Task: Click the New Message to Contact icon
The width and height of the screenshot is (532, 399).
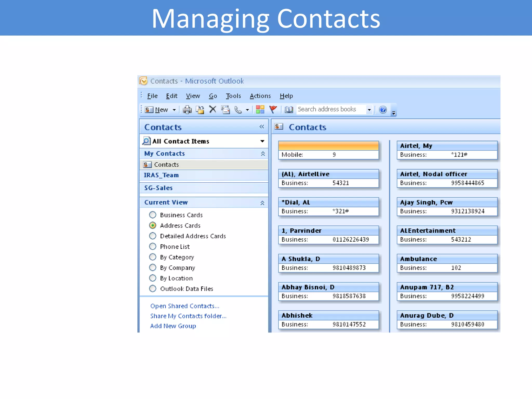Action: (x=225, y=110)
